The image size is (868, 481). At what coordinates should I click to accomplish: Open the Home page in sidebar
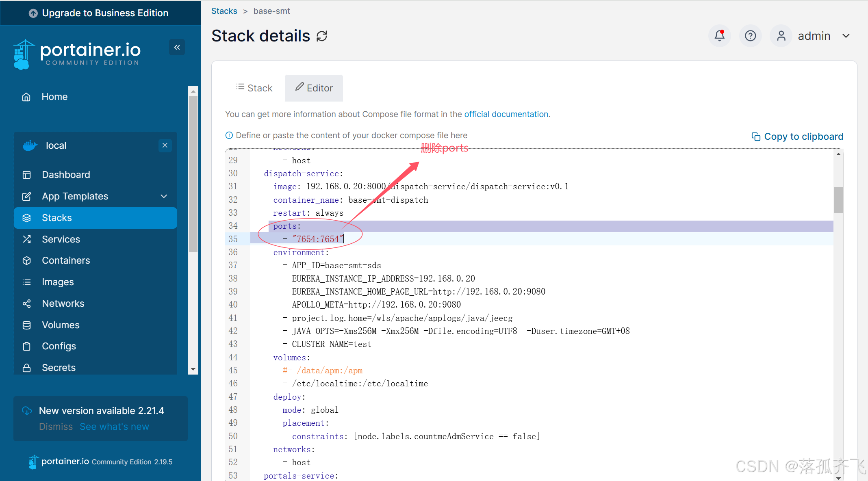click(x=54, y=97)
